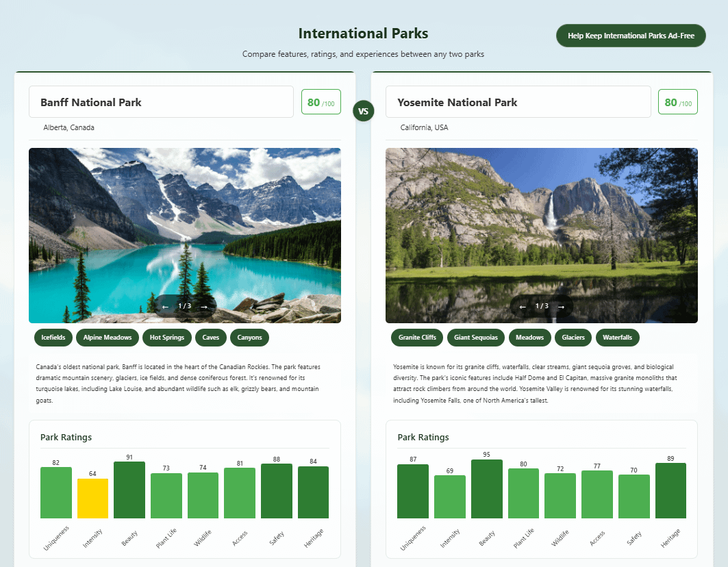Viewport: 728px width, 567px height.
Task: Click the VS badge between the parks
Action: [364, 111]
